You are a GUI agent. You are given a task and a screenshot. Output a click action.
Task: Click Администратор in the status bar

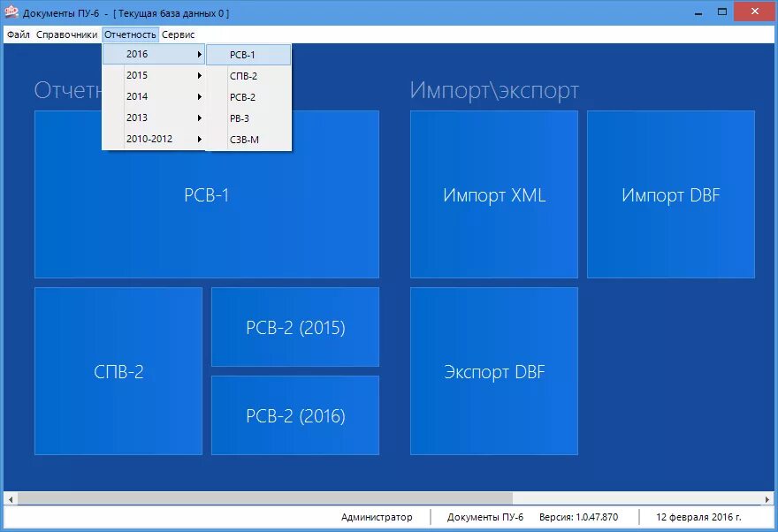377,517
